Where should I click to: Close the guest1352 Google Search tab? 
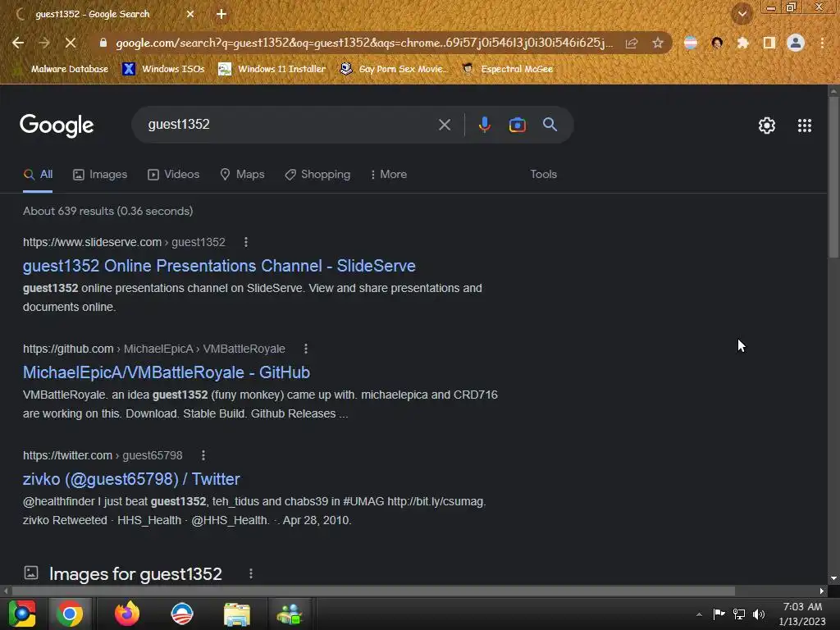[x=190, y=14]
